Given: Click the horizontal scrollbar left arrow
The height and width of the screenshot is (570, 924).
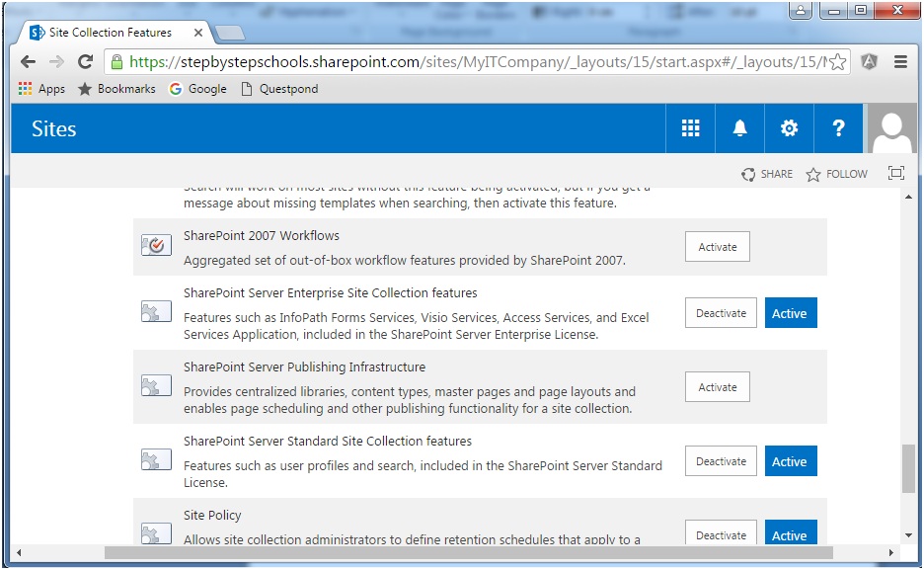Looking at the screenshot, I should pos(19,553).
